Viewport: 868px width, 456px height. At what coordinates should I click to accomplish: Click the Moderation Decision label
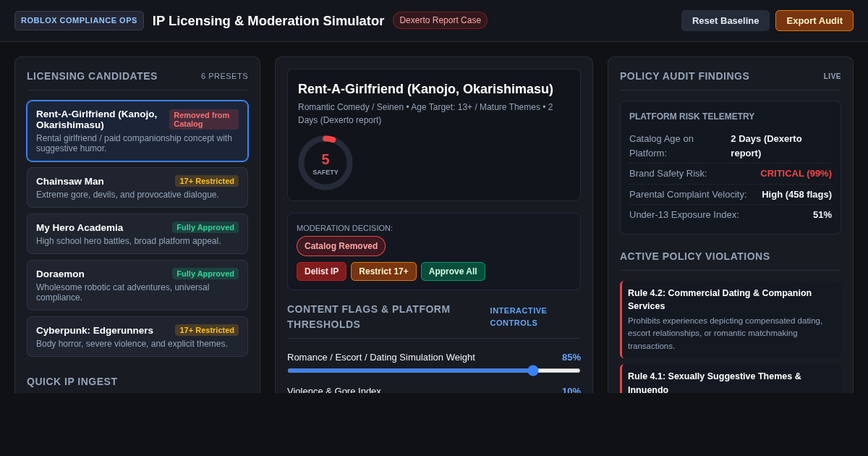344,228
